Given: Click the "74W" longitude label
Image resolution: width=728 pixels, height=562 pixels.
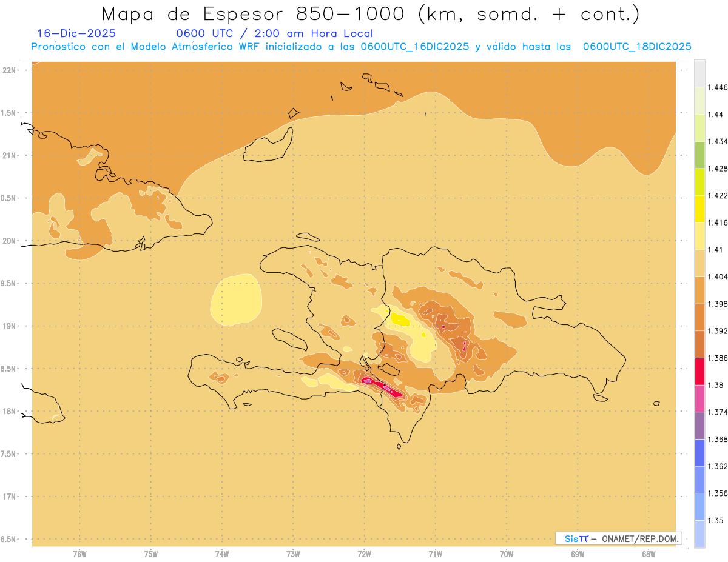Looking at the screenshot, I should [222, 554].
